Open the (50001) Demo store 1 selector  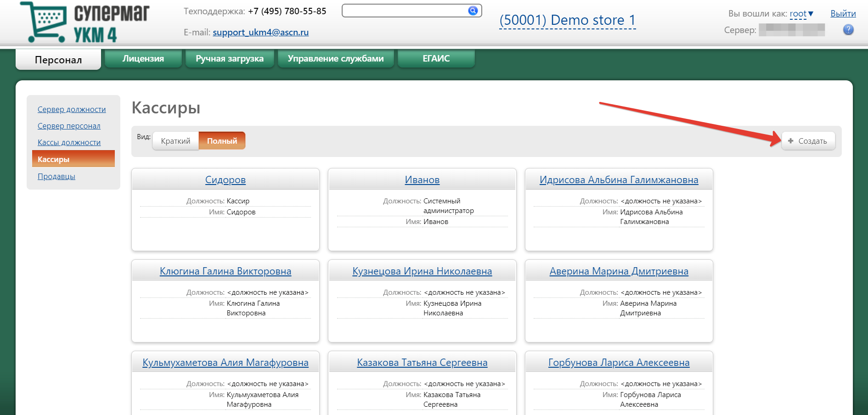[568, 20]
